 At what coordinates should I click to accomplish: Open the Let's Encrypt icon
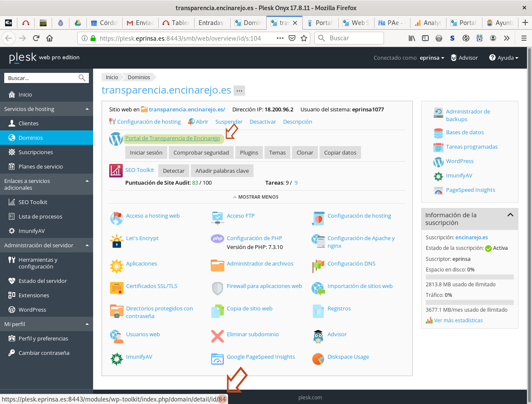click(x=116, y=241)
